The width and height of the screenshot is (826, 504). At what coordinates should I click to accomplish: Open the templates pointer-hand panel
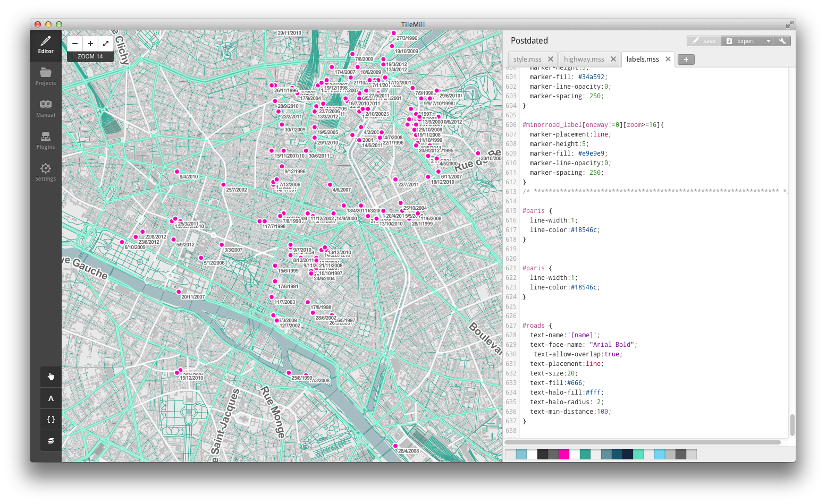coord(51,377)
